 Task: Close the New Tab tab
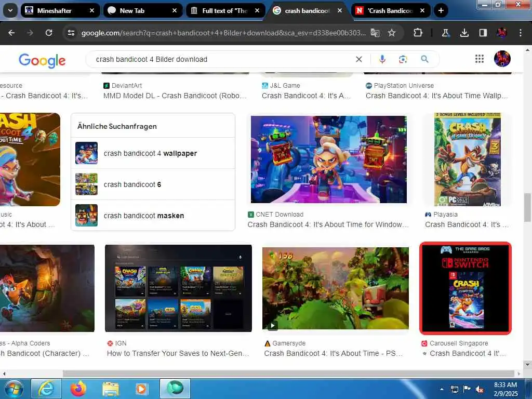coord(175,10)
